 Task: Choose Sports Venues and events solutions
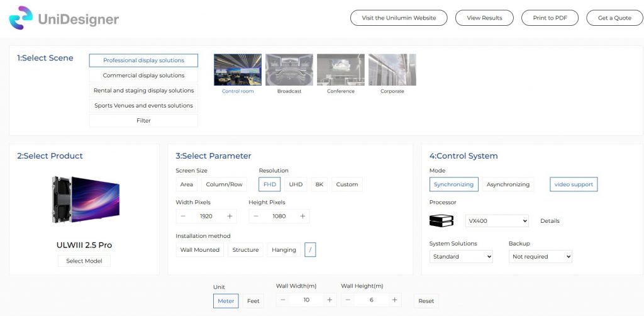(143, 106)
